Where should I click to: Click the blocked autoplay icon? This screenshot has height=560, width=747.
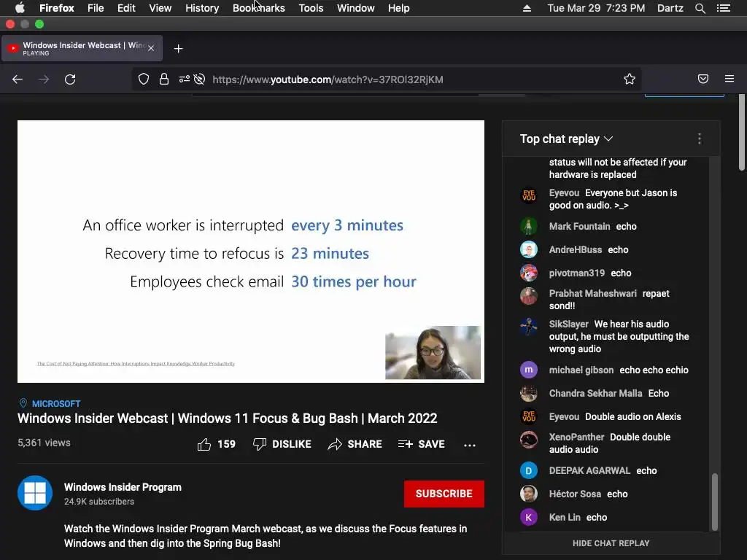[x=200, y=79]
